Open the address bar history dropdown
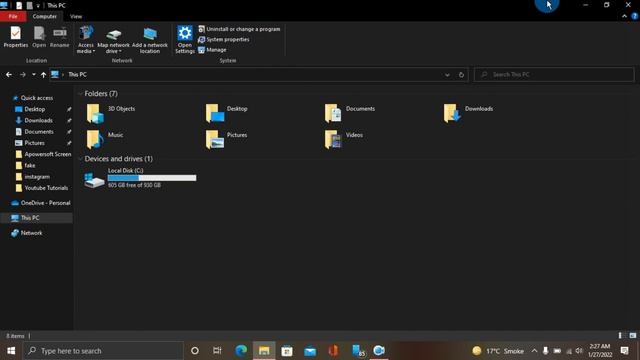Screen dimensions: 640x360 click(447, 75)
